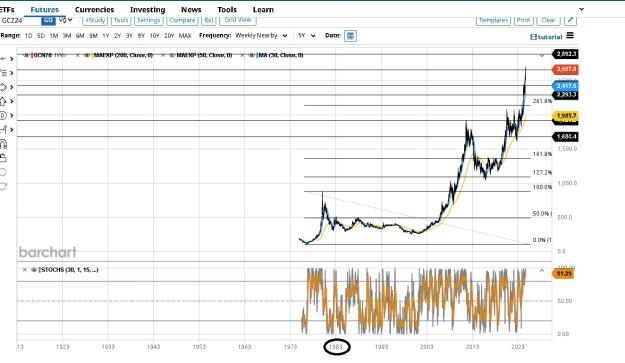Select the arrow shape annotation tool
Screen dimensions: 625x363
point(3,87)
